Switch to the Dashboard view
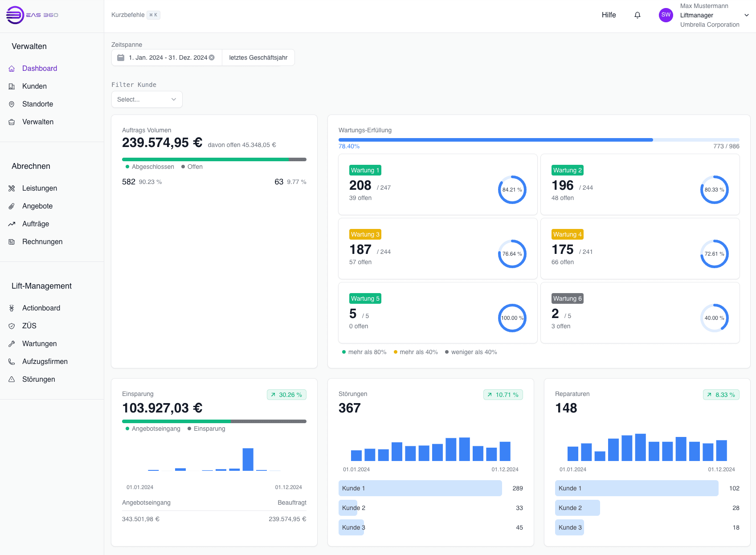The image size is (756, 555). click(40, 68)
